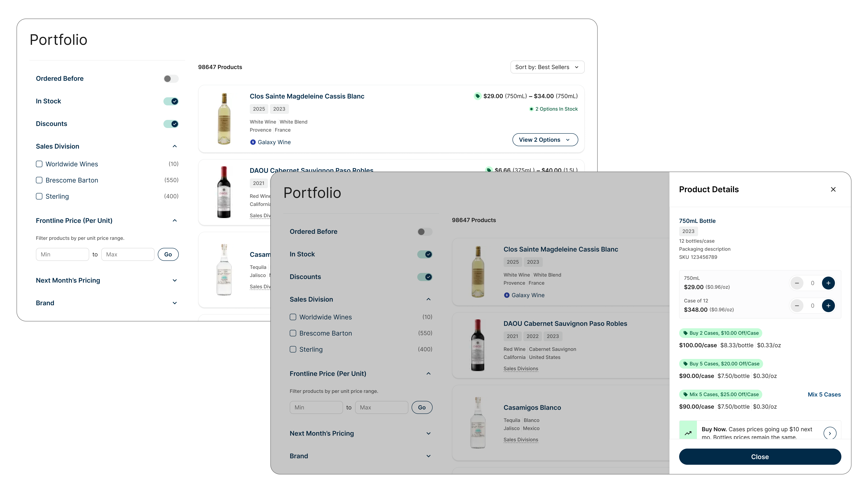Expand Brand filter in back window
The image size is (868, 493).
(x=175, y=303)
